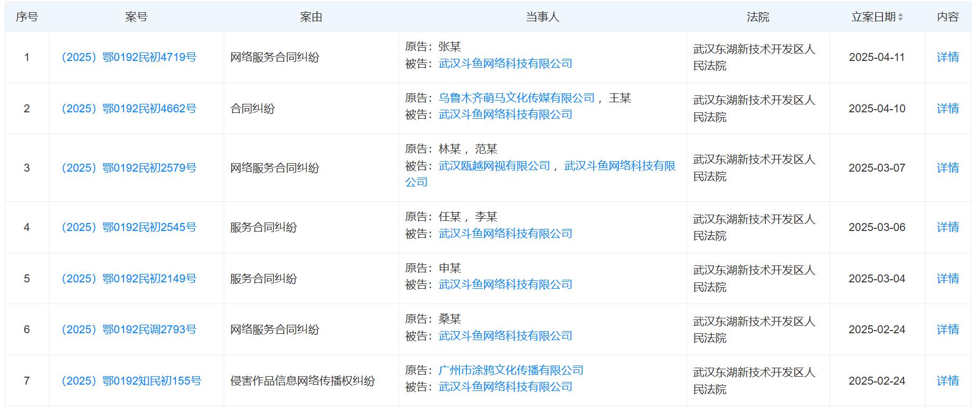The width and height of the screenshot is (980, 409).
Task: Select 合同纠纷 cause in the 民初4662号 row
Action: coord(252,109)
